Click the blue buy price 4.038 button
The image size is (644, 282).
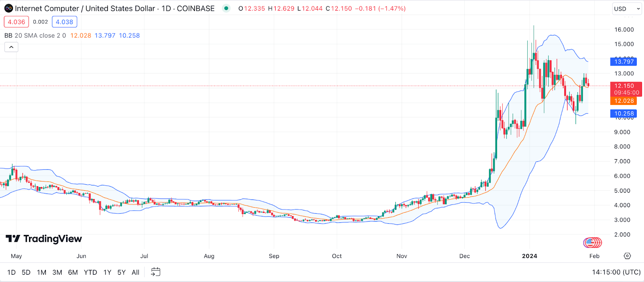pos(64,22)
